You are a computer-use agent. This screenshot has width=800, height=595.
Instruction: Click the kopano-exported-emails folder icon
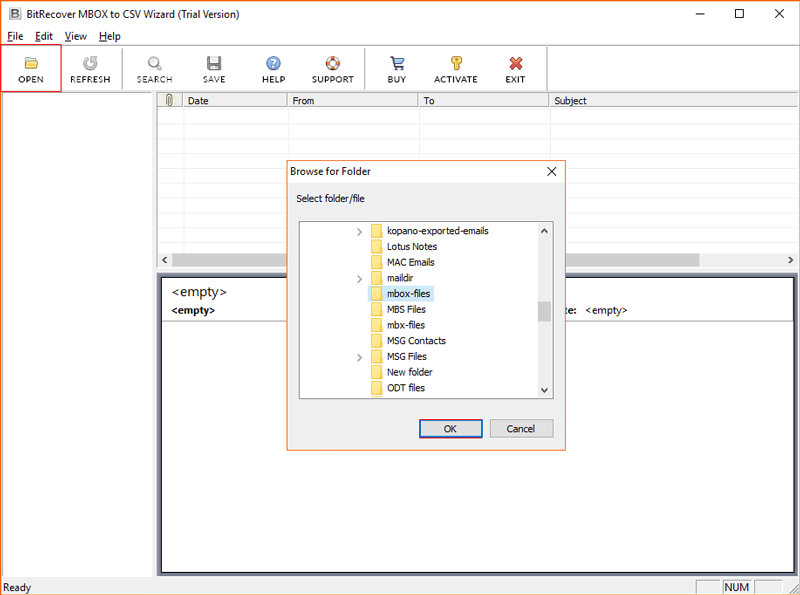(x=377, y=231)
